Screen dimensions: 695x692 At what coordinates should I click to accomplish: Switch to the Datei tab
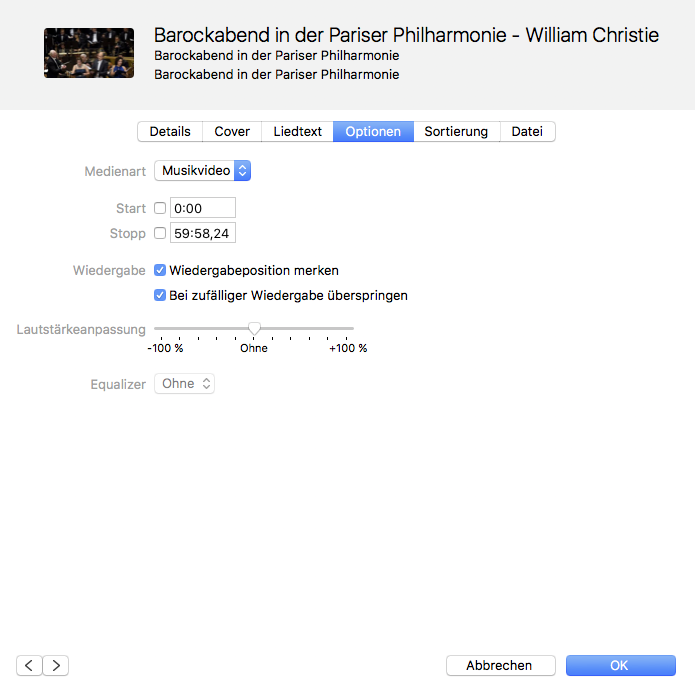pyautogui.click(x=527, y=131)
